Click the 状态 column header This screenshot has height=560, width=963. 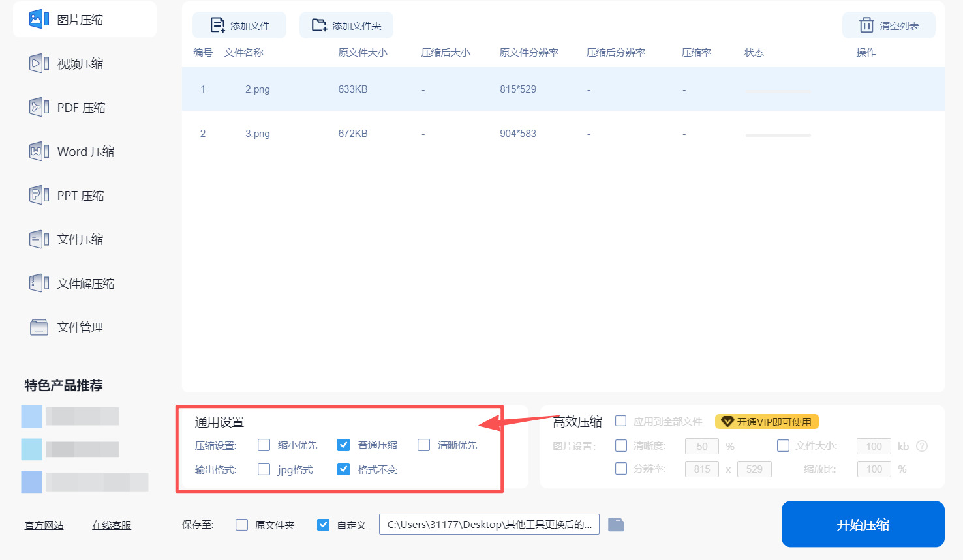point(754,53)
